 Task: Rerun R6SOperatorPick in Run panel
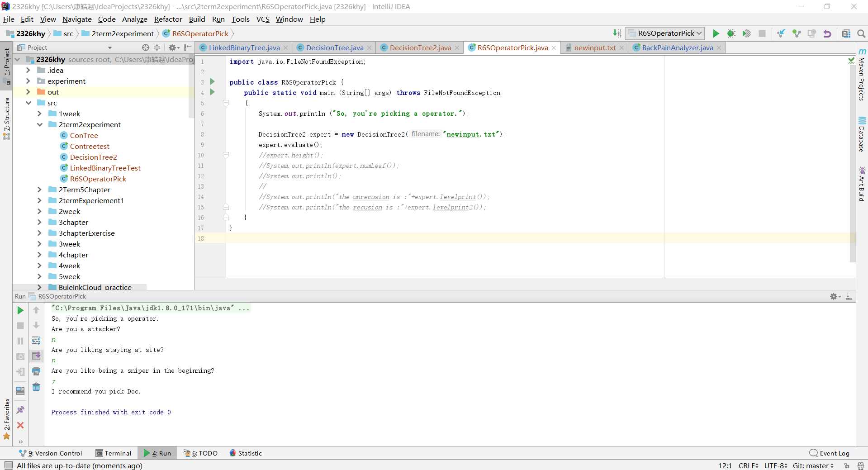[20, 310]
